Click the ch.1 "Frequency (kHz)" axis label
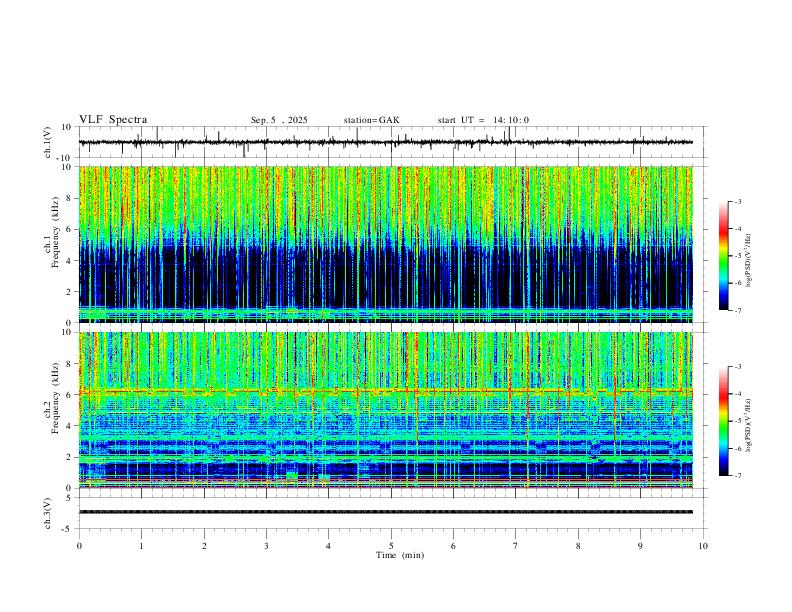 tap(55, 232)
